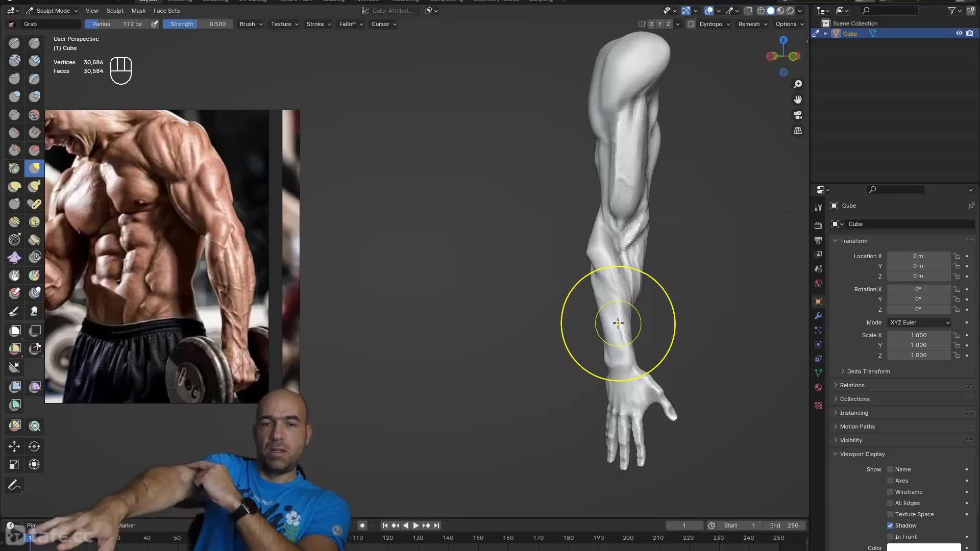Adjust the brush Strength slider
Image resolution: width=980 pixels, height=551 pixels.
click(x=198, y=24)
